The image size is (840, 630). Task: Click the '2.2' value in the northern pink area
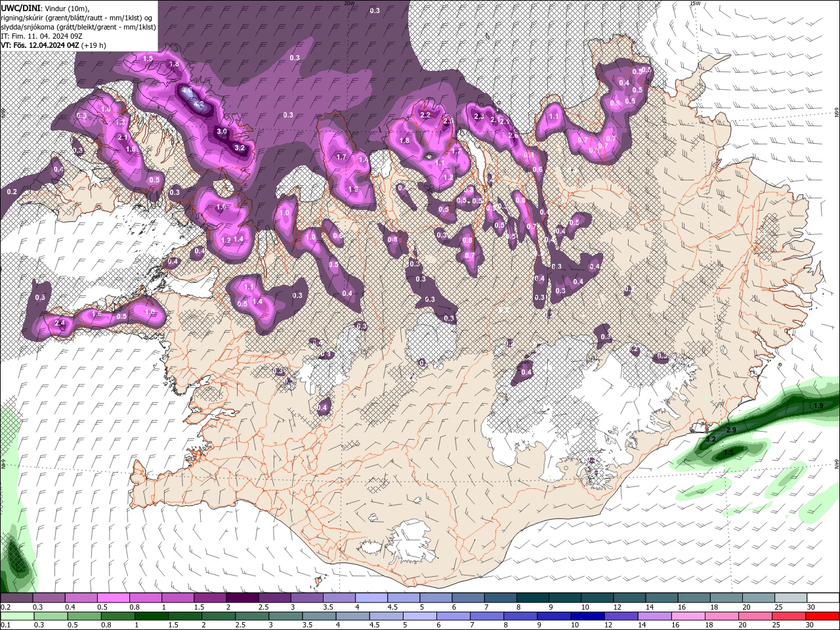pos(425,115)
